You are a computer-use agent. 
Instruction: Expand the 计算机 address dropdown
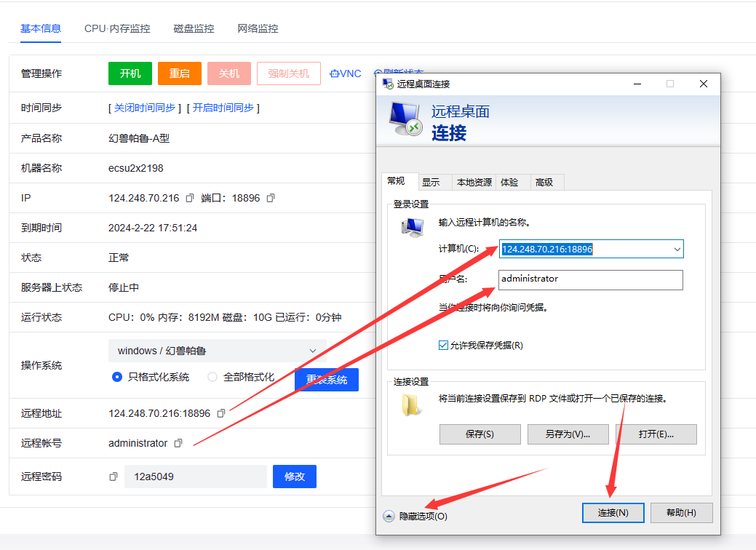(677, 249)
